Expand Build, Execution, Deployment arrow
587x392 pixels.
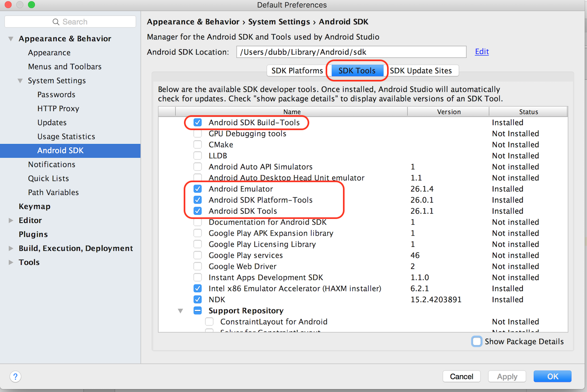coord(11,248)
